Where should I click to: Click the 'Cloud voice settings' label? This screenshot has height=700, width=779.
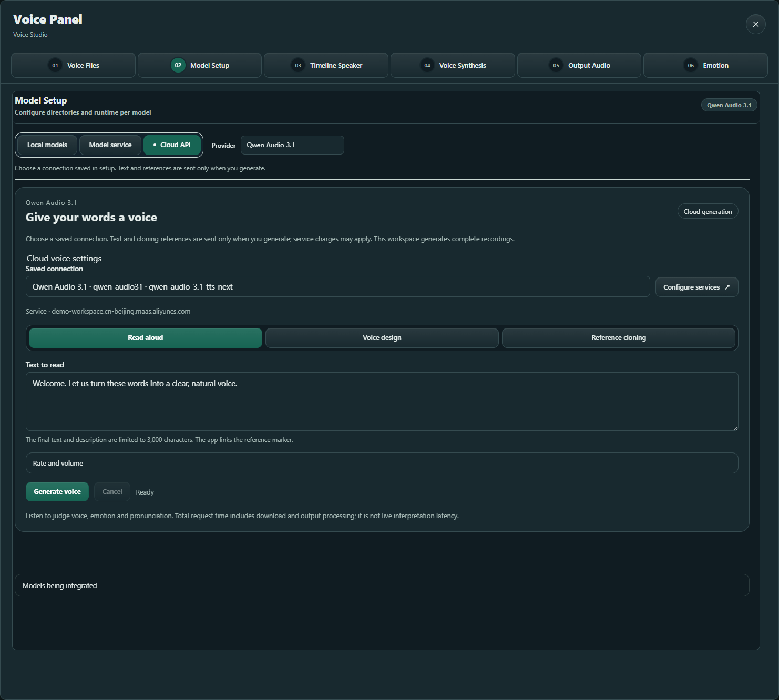click(64, 259)
